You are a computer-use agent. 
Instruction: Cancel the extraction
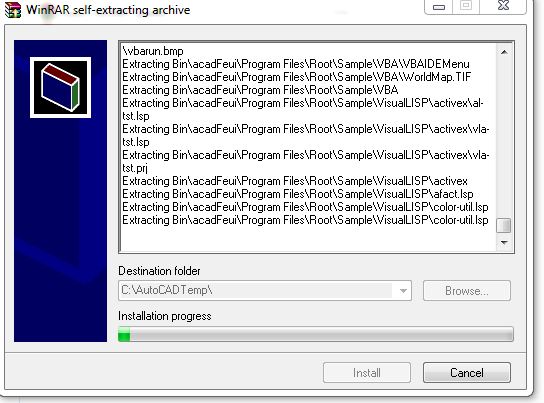(467, 373)
